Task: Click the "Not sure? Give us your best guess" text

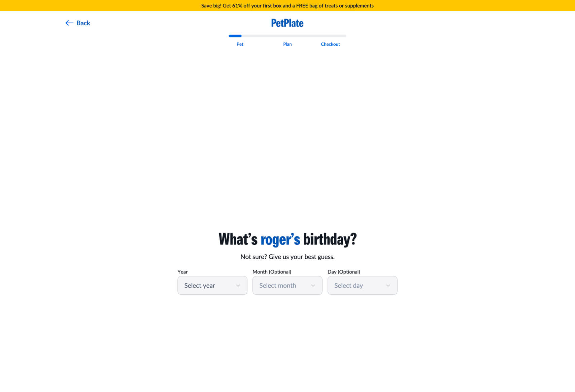Action: point(287,257)
